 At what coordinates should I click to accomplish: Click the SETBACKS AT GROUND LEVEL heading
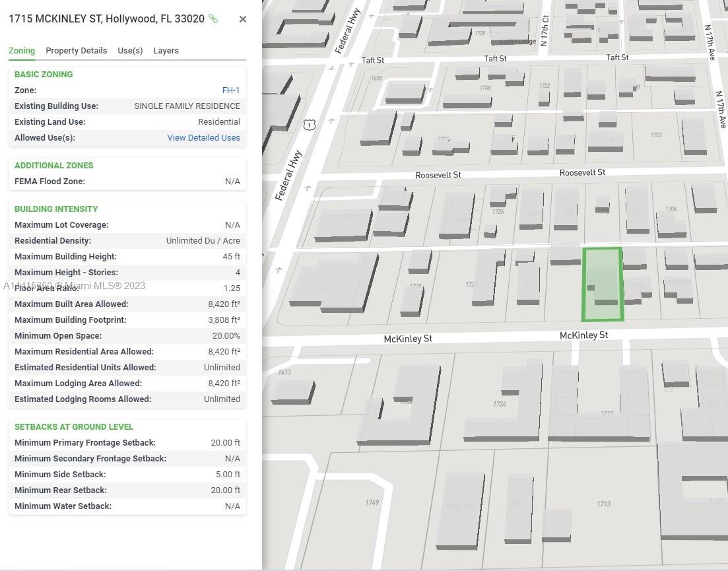coord(74,426)
